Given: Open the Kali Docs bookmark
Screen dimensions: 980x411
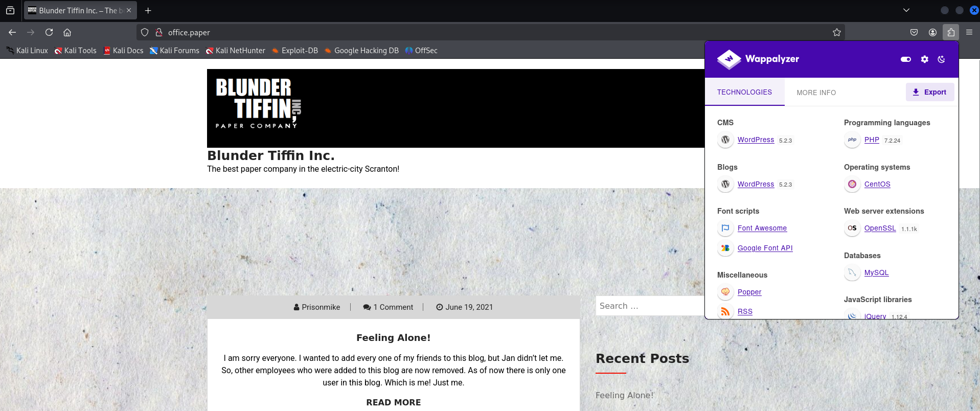Looking at the screenshot, I should tap(123, 51).
